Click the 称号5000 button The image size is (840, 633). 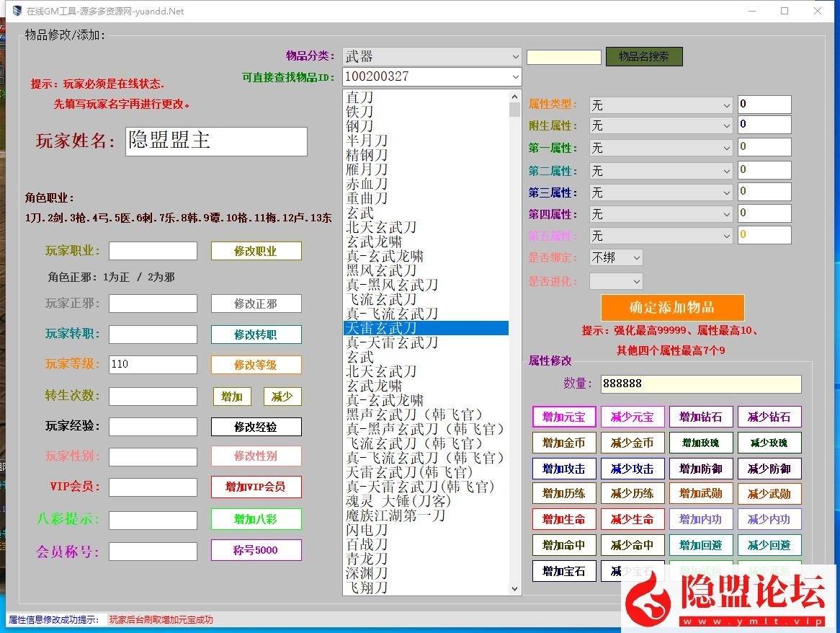point(256,551)
